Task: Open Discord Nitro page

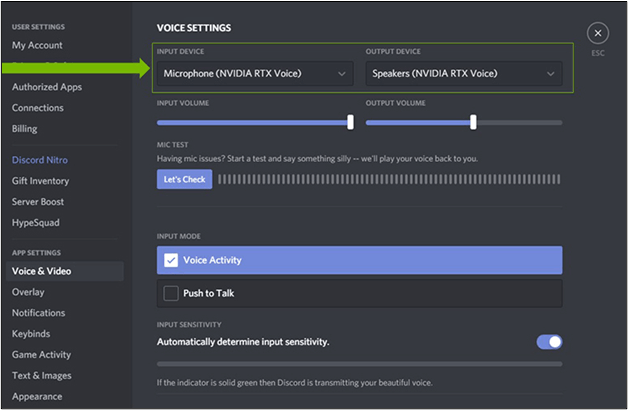Action: coord(40,160)
